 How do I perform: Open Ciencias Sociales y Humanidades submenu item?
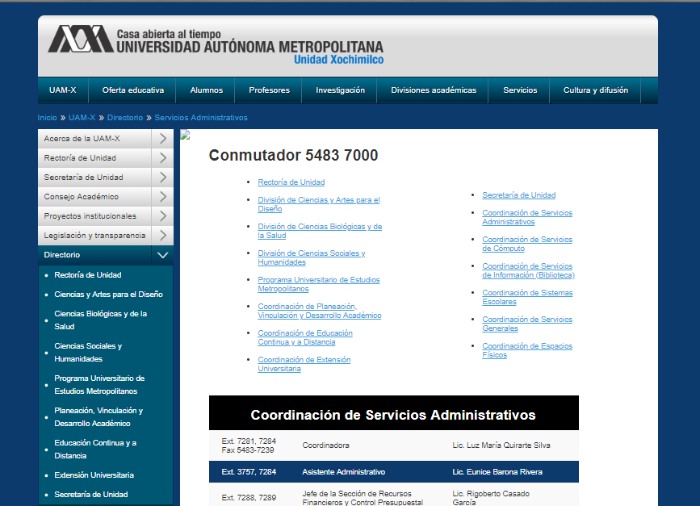(88, 352)
